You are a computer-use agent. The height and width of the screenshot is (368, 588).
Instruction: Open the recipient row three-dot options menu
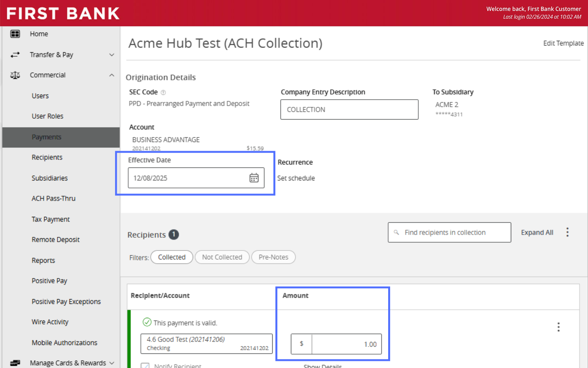pyautogui.click(x=558, y=327)
